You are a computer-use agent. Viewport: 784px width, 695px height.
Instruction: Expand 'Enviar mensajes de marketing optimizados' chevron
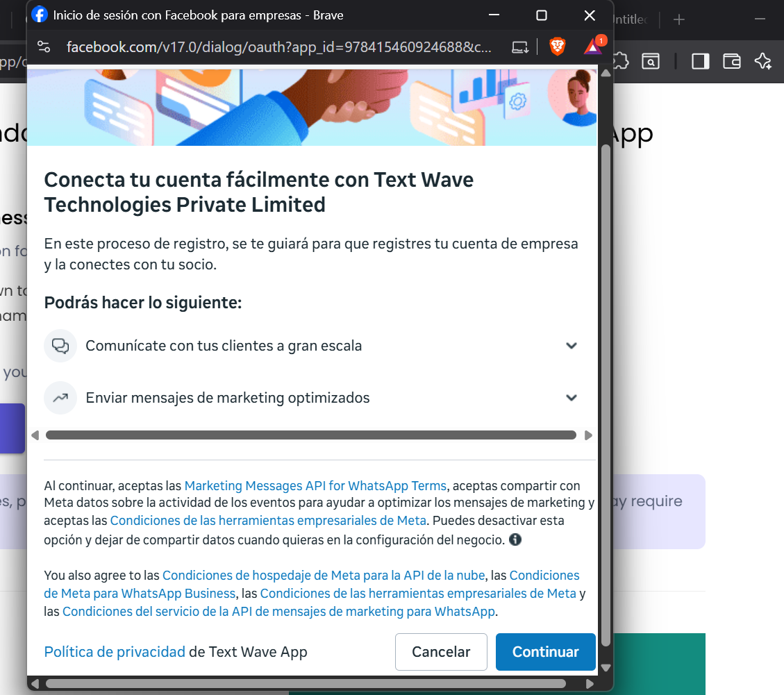[x=572, y=398]
